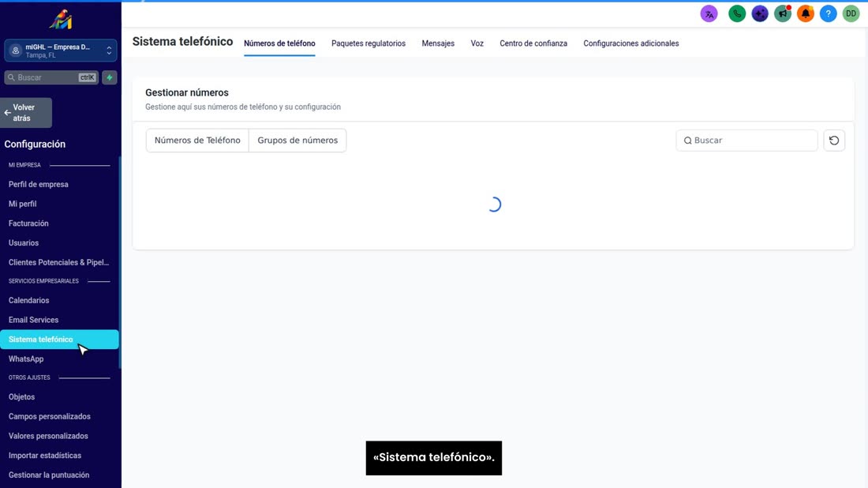
Task: Open the DD user avatar menu
Action: click(x=851, y=14)
